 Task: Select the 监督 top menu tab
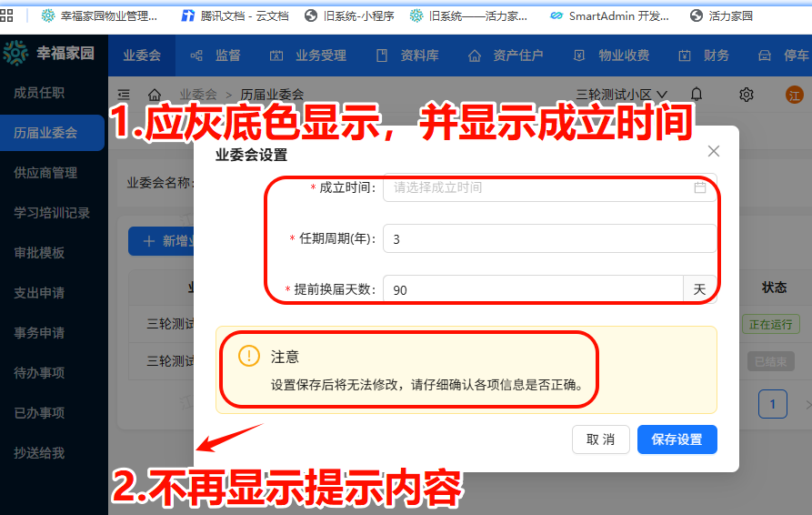[216, 56]
